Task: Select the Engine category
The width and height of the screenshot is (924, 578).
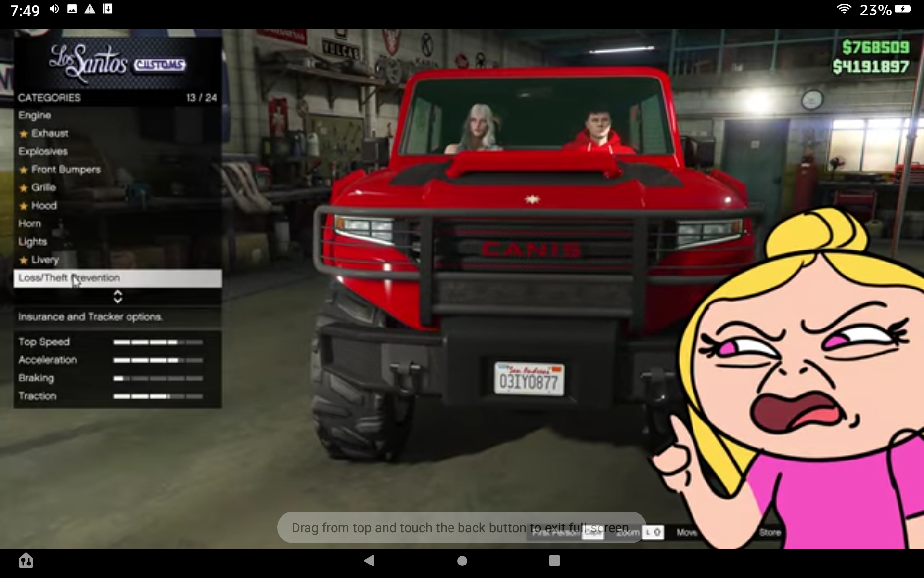Action: click(x=35, y=115)
